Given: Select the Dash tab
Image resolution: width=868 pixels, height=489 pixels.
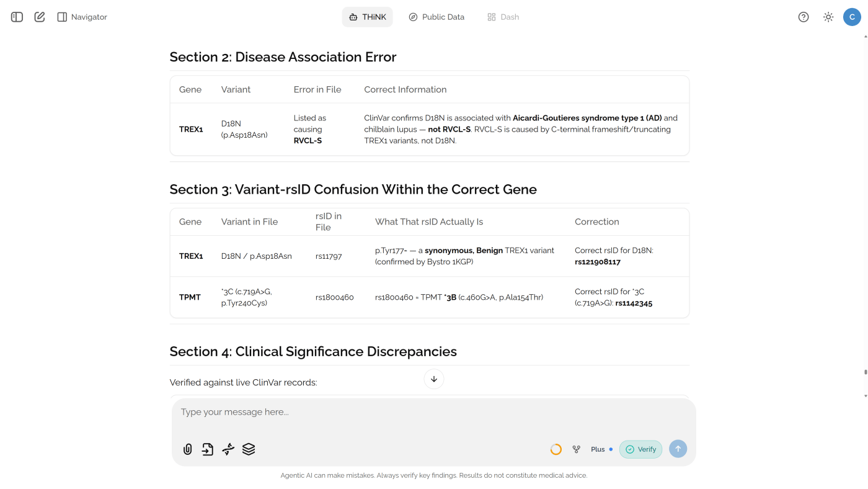Looking at the screenshot, I should point(503,17).
